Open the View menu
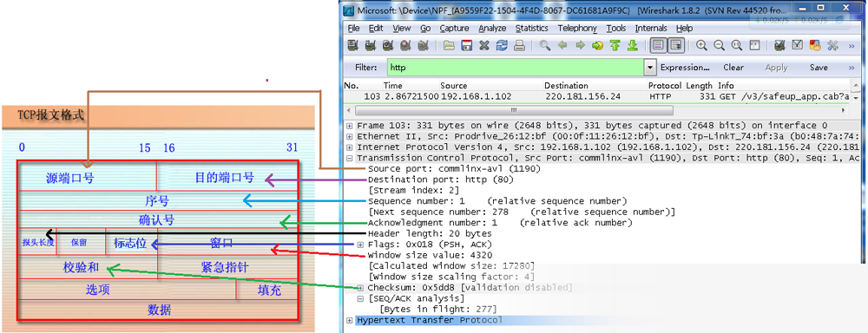 (402, 29)
